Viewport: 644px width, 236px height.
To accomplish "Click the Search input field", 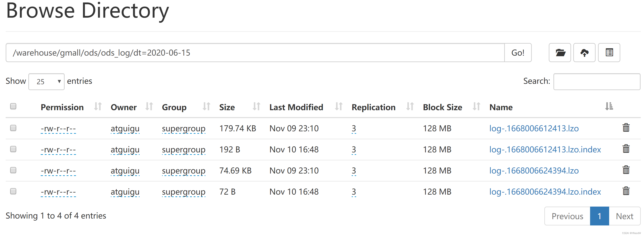I will pyautogui.click(x=597, y=81).
